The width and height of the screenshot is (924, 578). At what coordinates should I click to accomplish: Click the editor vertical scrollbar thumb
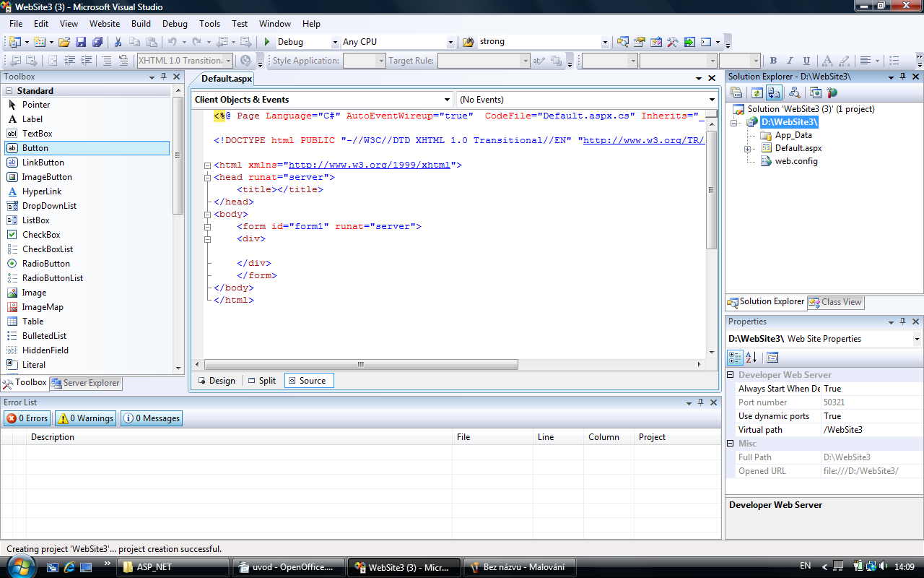711,191
